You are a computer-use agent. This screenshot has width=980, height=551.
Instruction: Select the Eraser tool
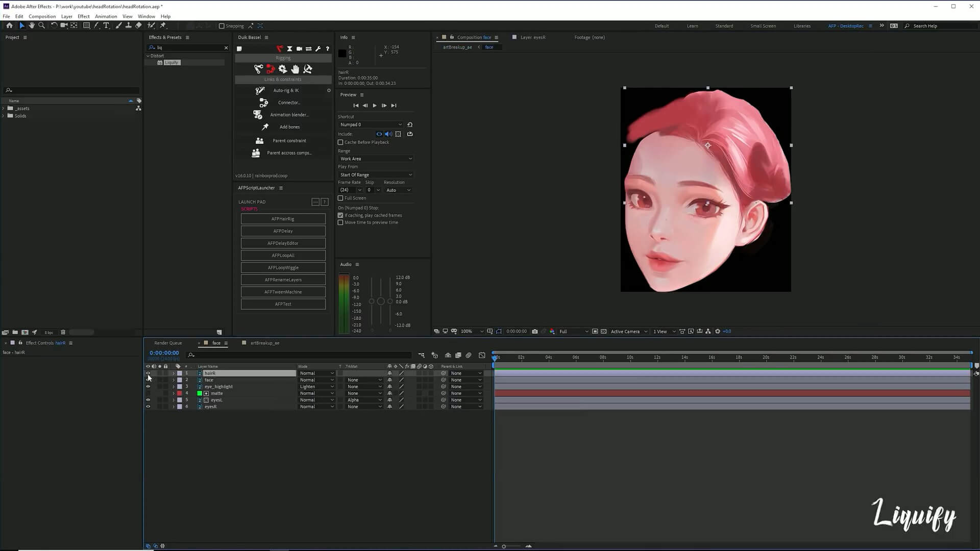pyautogui.click(x=138, y=26)
